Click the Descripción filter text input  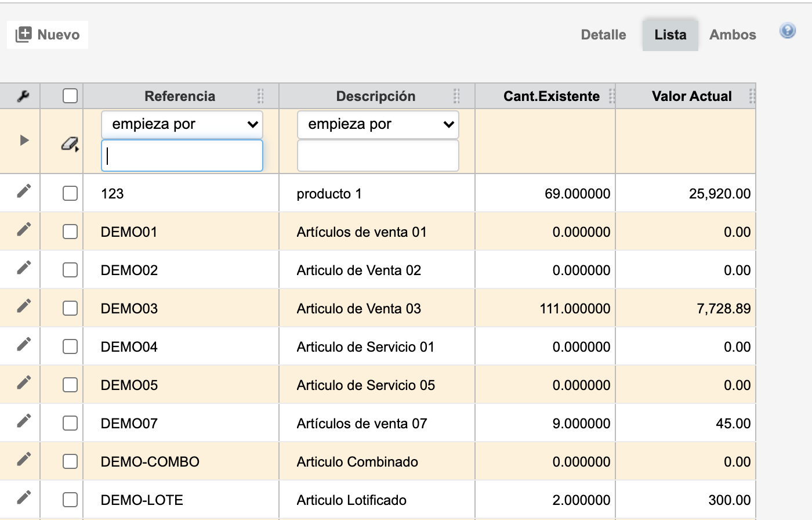(x=378, y=156)
